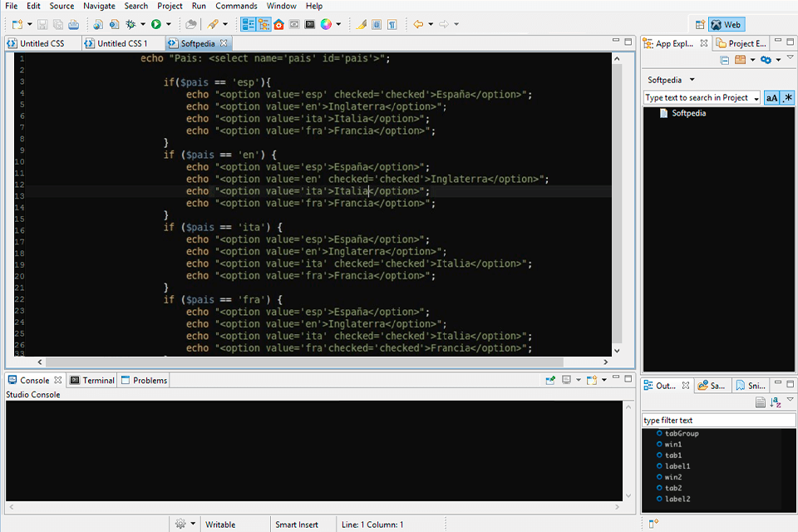Viewport: 798px width, 532px height.
Task: Switch to the Problems tab
Action: point(144,380)
